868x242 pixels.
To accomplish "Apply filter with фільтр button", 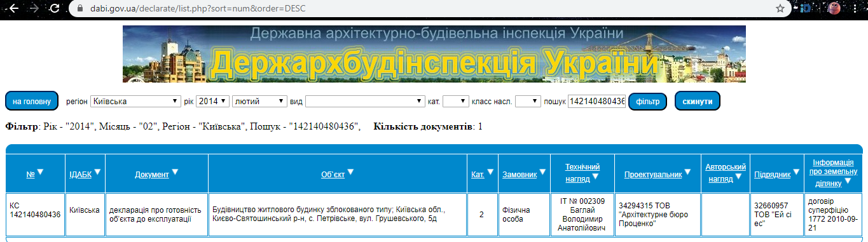I will [x=647, y=101].
